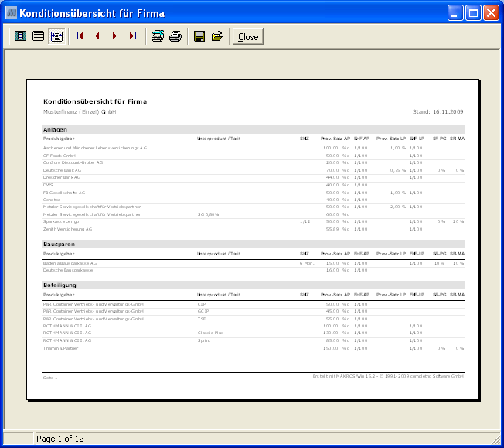Minimize the Konditionsübersicht window
This screenshot has height=448, width=504.
click(x=455, y=13)
